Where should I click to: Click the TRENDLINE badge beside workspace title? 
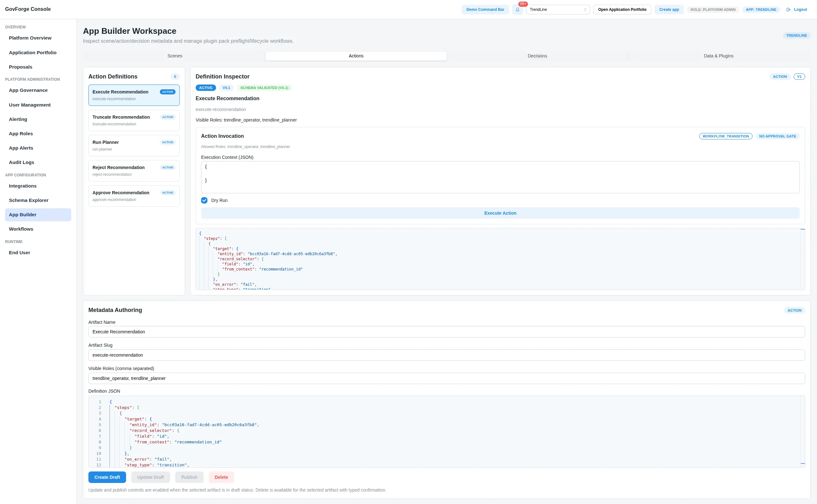[x=797, y=36]
